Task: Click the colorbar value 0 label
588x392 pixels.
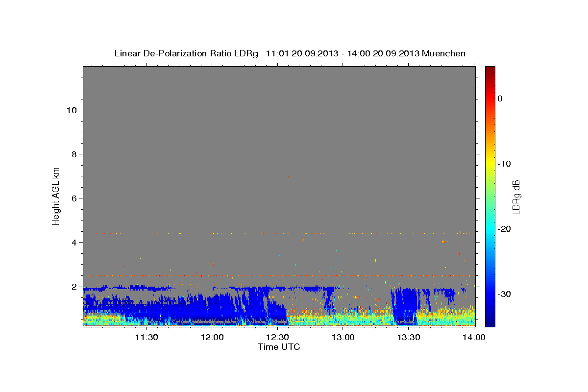Action: [x=500, y=98]
